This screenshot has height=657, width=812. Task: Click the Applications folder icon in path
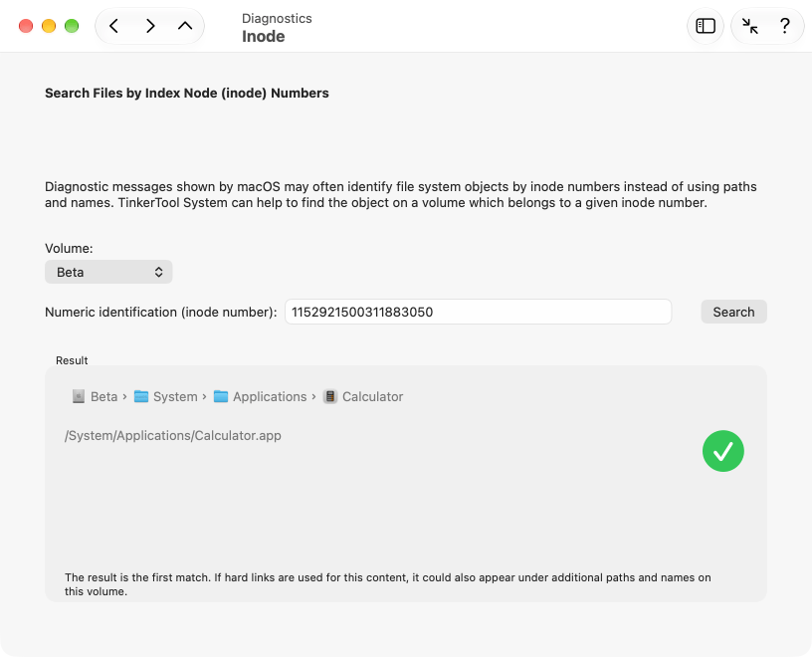221,396
